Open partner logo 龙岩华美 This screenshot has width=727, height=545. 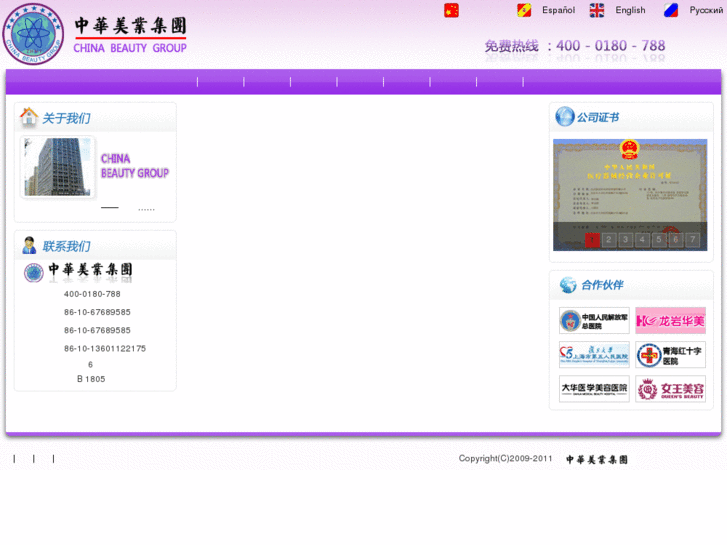pyautogui.click(x=670, y=321)
